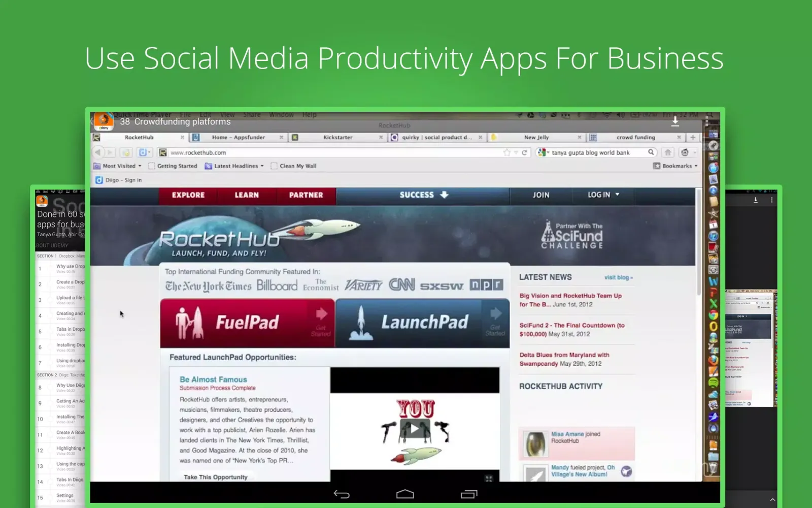Close the Kickstarter browser tab
This screenshot has width=812, height=508.
tap(381, 137)
